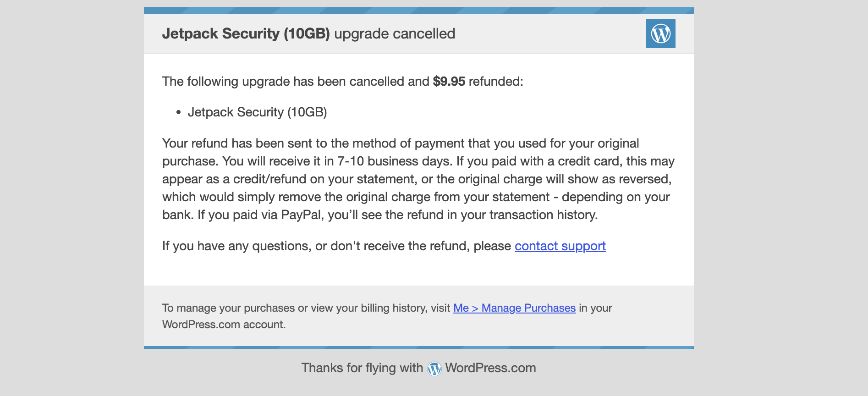Click the To manage your purchases footer sentence
This screenshot has height=396, width=868.
pyautogui.click(x=306, y=308)
